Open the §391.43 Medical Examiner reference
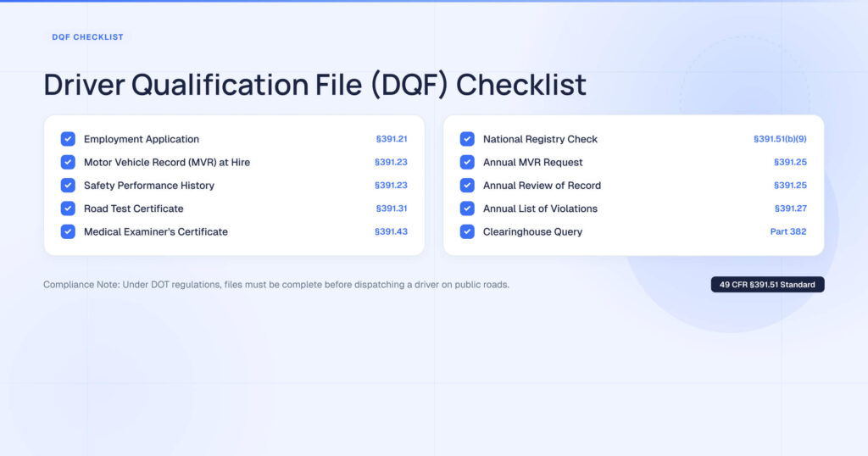The height and width of the screenshot is (456, 868). pos(391,232)
